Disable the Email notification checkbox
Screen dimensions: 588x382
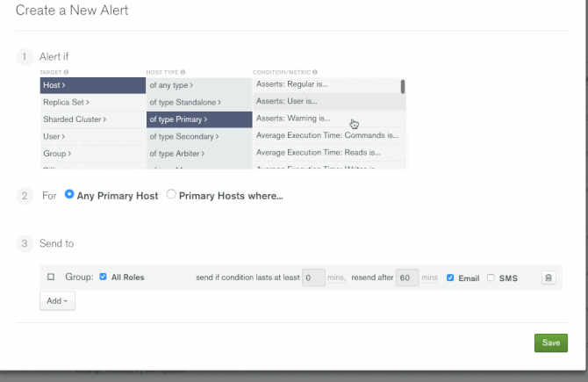[x=450, y=277]
